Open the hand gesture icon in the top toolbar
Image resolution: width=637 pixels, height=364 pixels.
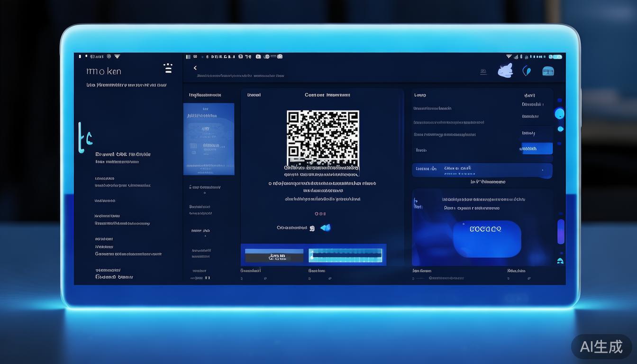point(505,71)
